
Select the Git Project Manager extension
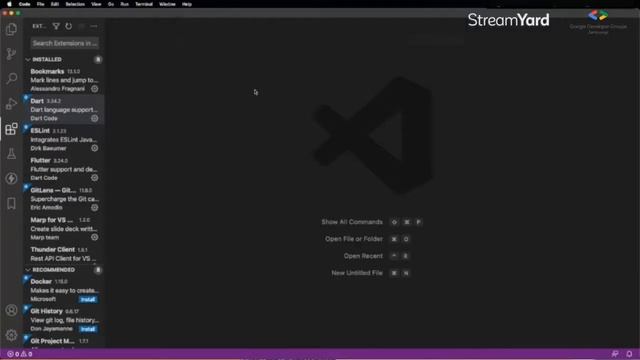pyautogui.click(x=64, y=342)
